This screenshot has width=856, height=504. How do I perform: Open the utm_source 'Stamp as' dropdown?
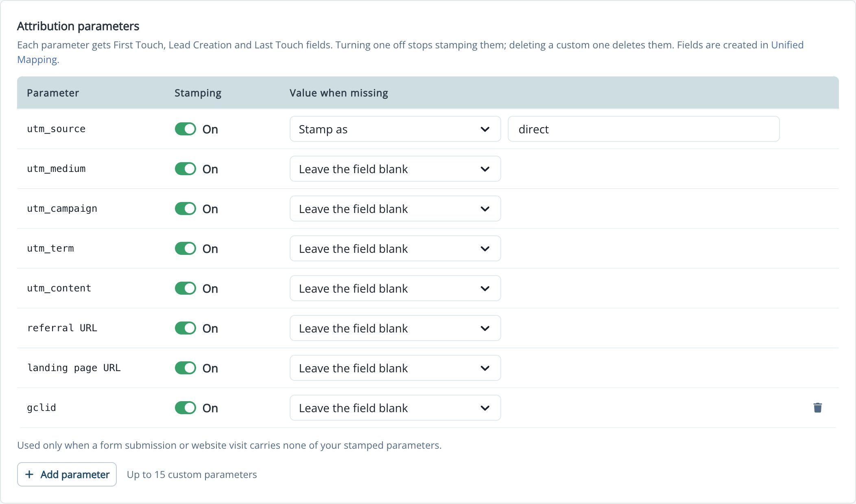click(395, 129)
